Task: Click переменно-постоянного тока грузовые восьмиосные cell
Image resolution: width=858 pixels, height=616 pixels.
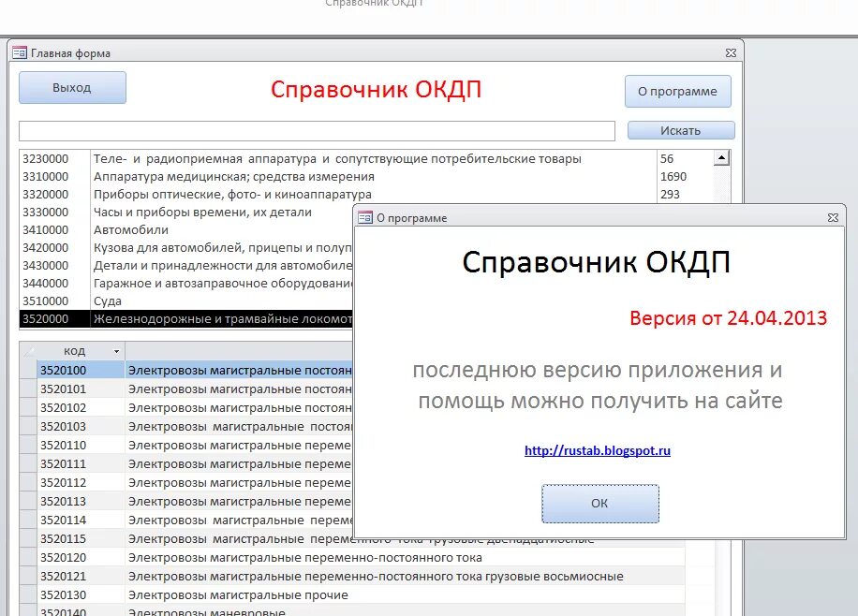Action: [405, 576]
